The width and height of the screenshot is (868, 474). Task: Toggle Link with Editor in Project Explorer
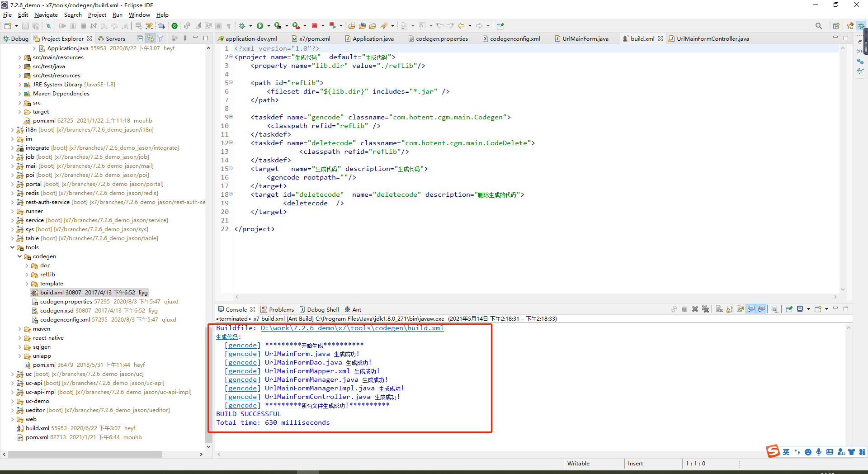150,38
